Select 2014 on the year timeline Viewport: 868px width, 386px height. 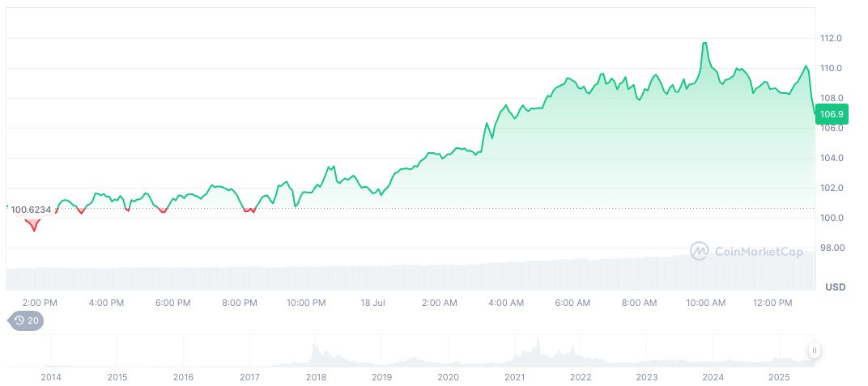click(x=51, y=377)
